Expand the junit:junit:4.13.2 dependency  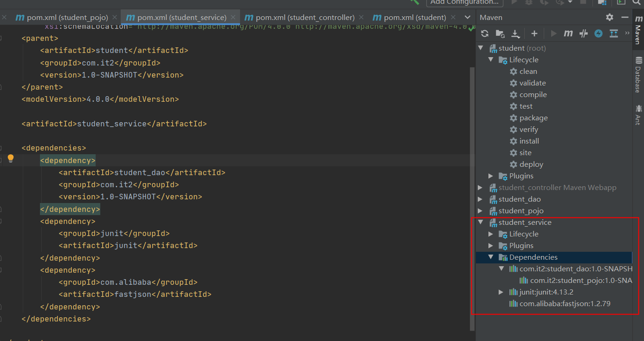click(x=501, y=292)
